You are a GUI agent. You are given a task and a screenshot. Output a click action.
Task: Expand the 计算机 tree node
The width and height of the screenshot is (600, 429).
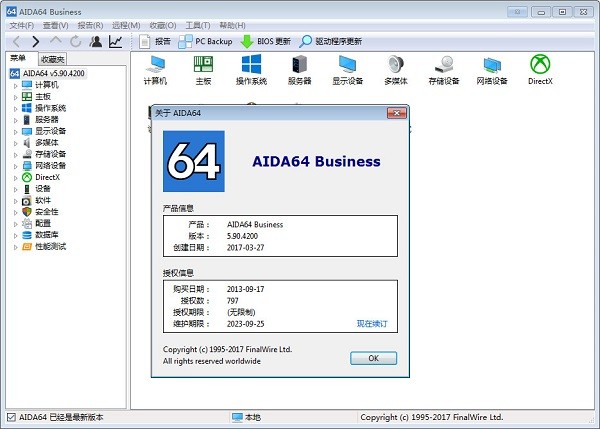pyautogui.click(x=16, y=86)
